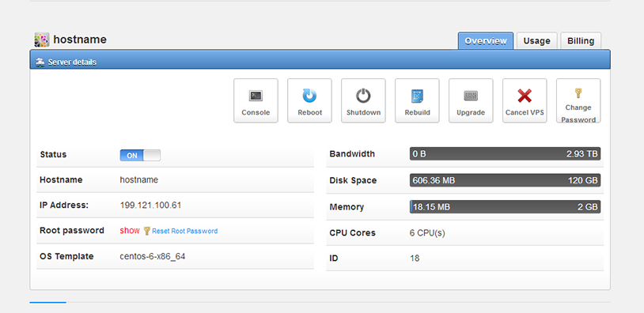Click the hostname value in the Hostname row
Screen dimensions: 644x313
coord(138,179)
